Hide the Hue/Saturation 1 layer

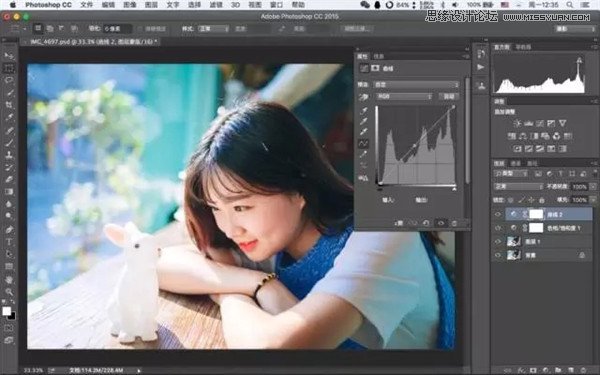(498, 228)
